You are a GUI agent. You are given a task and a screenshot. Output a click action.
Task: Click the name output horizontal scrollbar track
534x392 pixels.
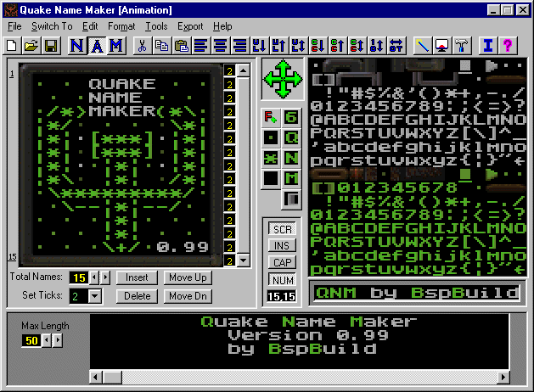(297, 376)
